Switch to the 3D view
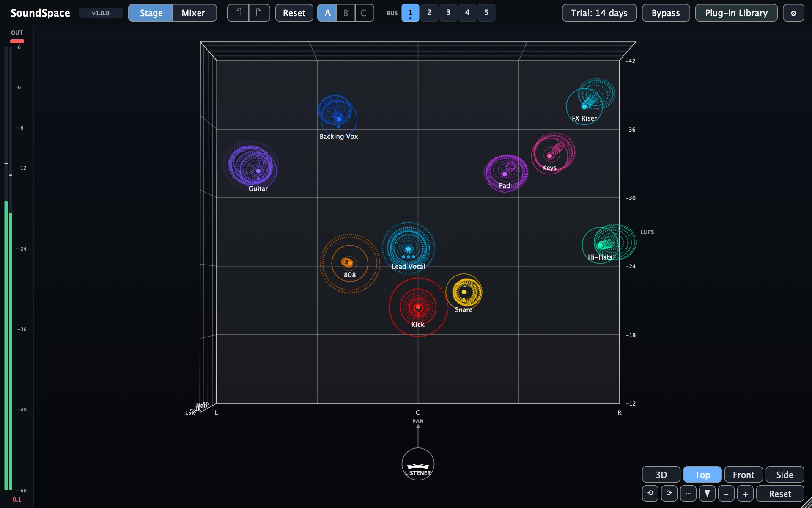The height and width of the screenshot is (508, 812). pyautogui.click(x=661, y=475)
